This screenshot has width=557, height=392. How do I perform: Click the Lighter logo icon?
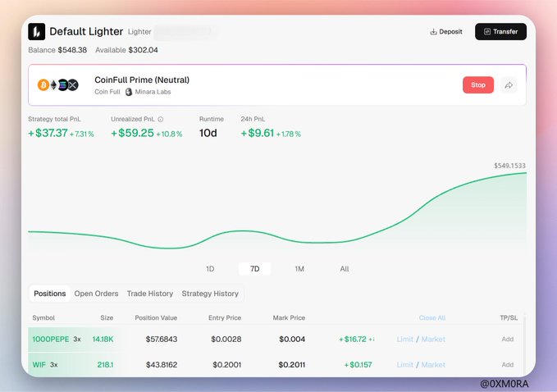tap(37, 32)
